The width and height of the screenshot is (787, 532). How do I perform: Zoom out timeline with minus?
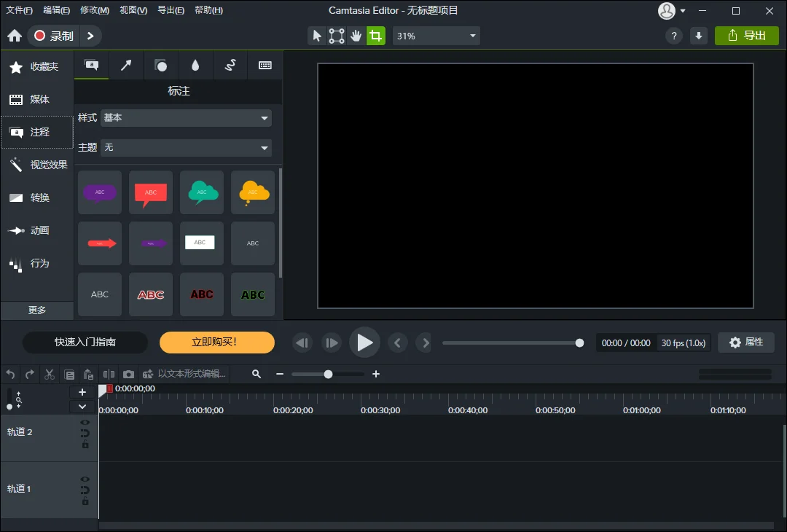[280, 375]
